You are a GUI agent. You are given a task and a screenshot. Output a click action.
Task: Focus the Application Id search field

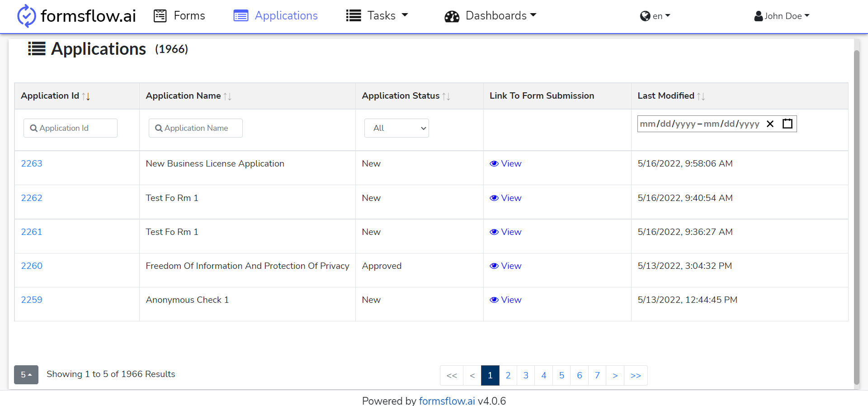click(71, 128)
